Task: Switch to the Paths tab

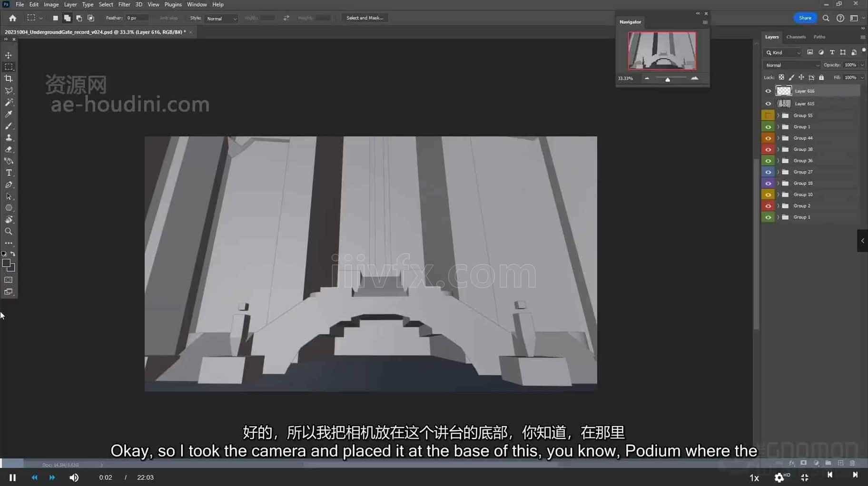Action: click(819, 37)
